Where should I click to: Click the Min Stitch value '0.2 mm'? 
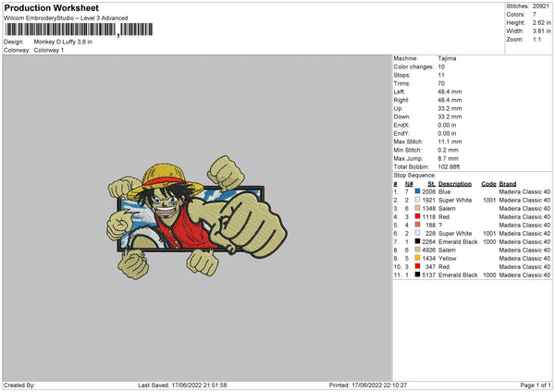[448, 150]
